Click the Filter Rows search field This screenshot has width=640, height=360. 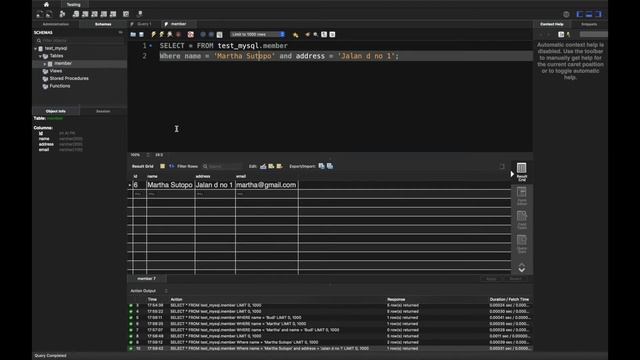coord(222,167)
